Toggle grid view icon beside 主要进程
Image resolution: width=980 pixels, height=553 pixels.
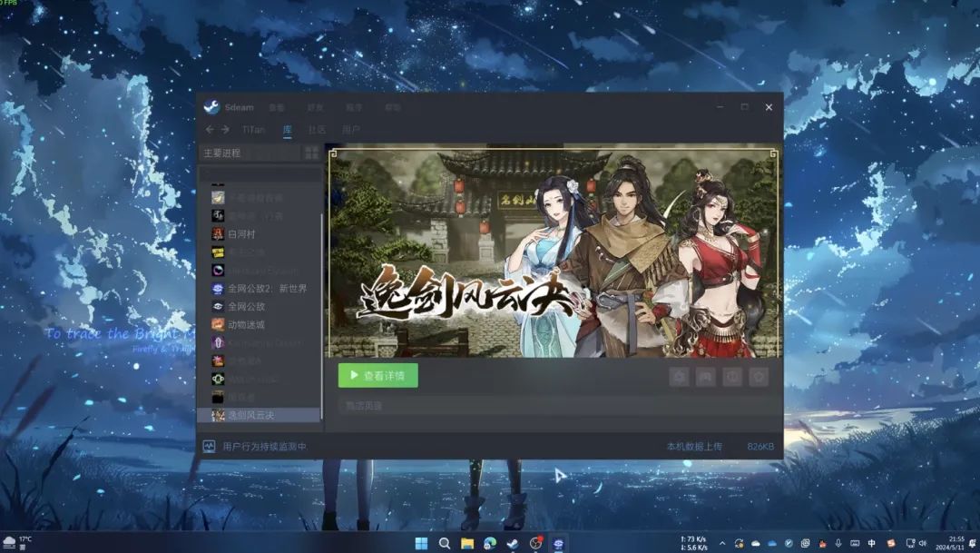311,153
